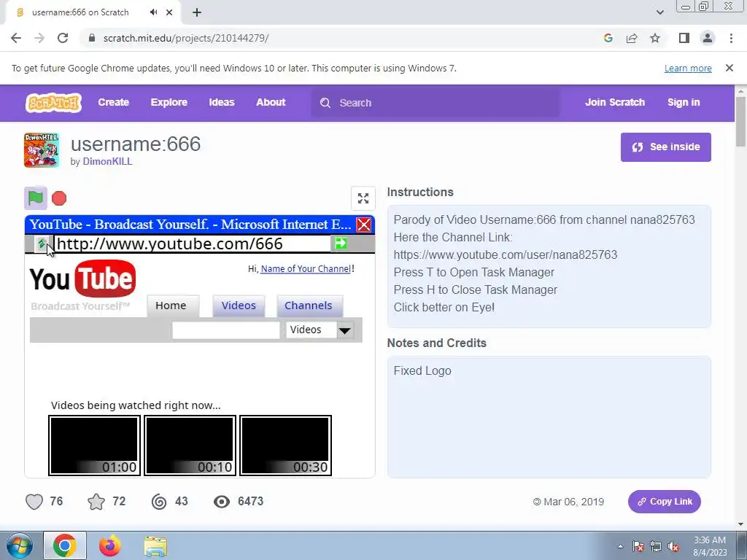This screenshot has width=747, height=560.
Task: Open the Chrome profile icon
Action: pos(708,38)
